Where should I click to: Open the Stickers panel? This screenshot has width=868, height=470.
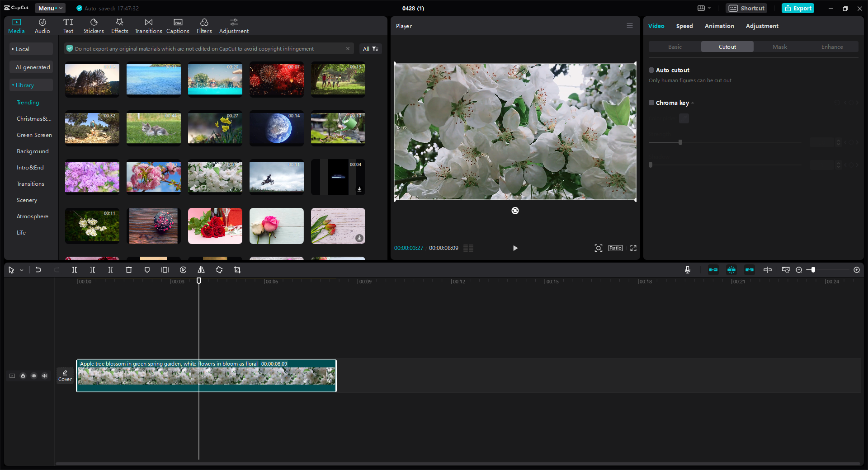[x=94, y=25]
